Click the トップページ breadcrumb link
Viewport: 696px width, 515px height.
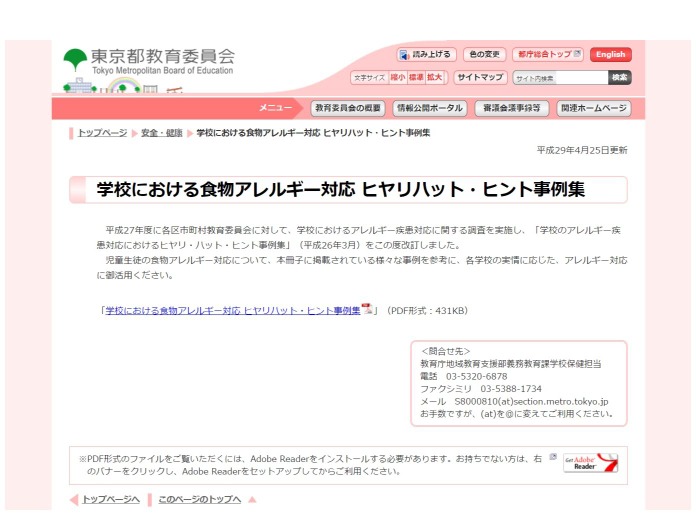click(x=103, y=133)
